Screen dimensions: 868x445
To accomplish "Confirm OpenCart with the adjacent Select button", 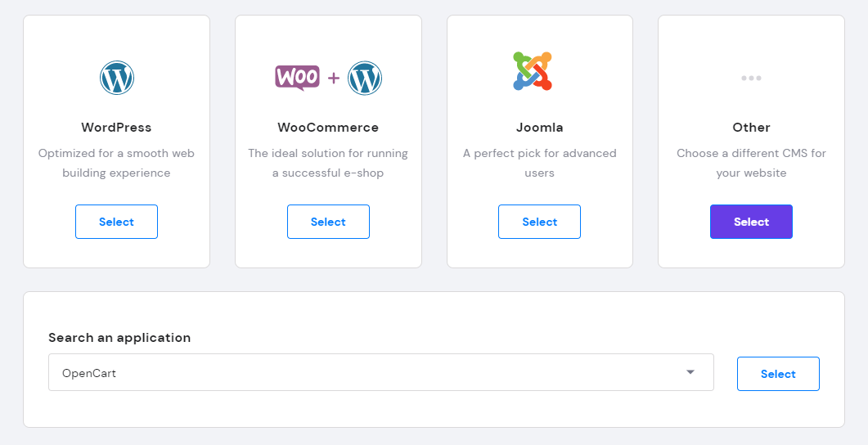I will point(777,374).
